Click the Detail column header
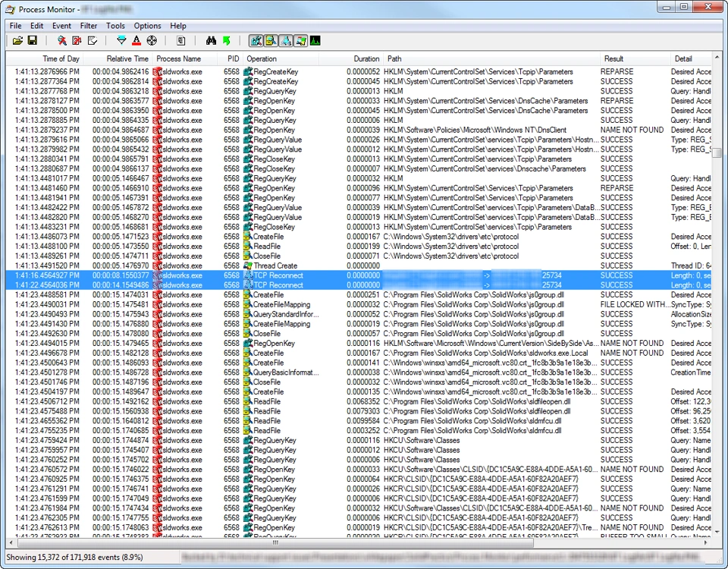The height and width of the screenshot is (569, 728). pos(691,58)
